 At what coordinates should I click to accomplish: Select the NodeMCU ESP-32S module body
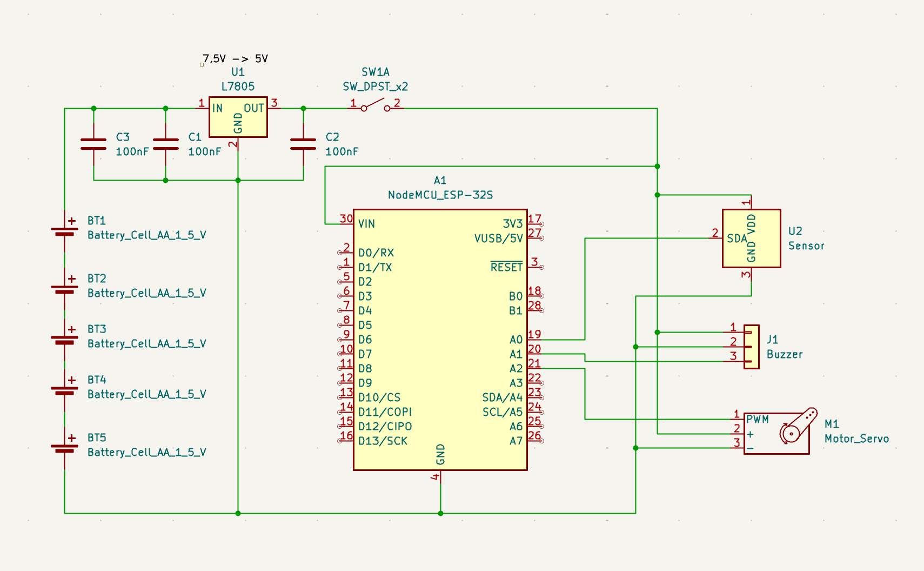click(x=440, y=340)
